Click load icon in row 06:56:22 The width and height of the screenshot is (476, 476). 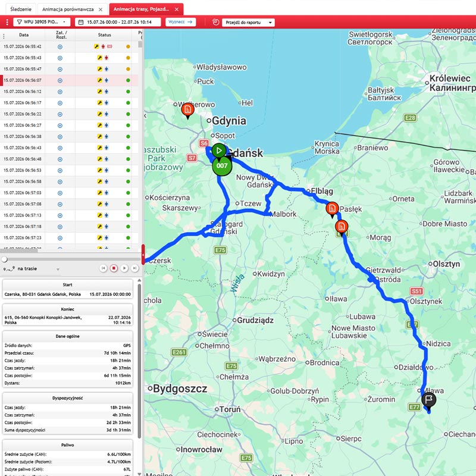60,114
